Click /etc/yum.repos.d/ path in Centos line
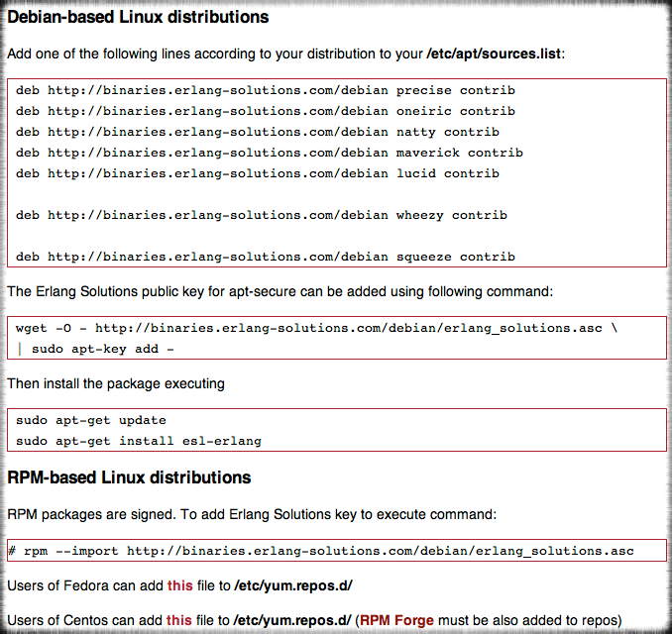Viewport: 672px width, 634px height. [x=292, y=620]
